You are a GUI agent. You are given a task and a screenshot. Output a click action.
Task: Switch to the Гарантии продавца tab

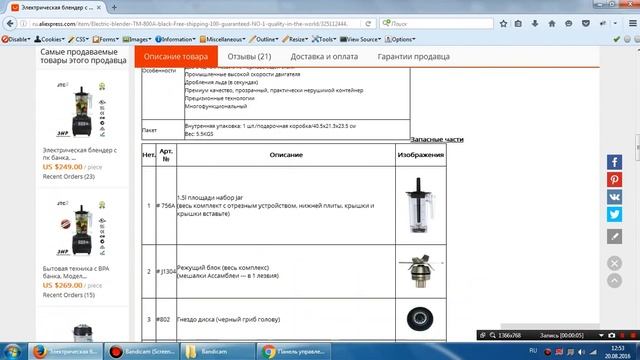(413, 56)
